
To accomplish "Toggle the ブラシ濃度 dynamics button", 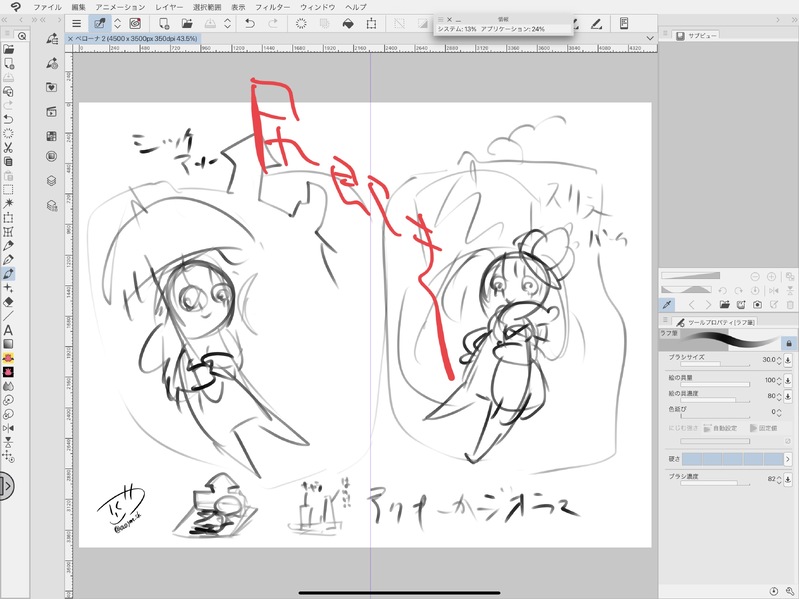I will tap(788, 479).
